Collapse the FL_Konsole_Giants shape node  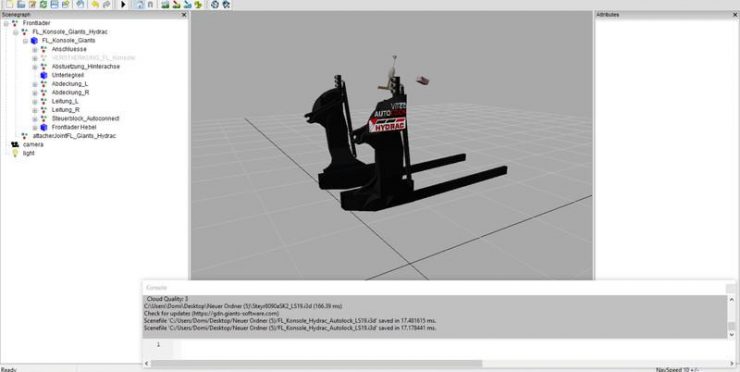(25, 41)
